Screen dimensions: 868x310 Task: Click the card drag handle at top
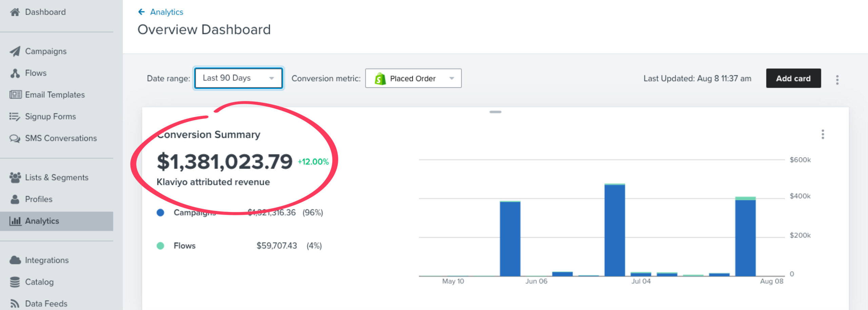pos(495,112)
